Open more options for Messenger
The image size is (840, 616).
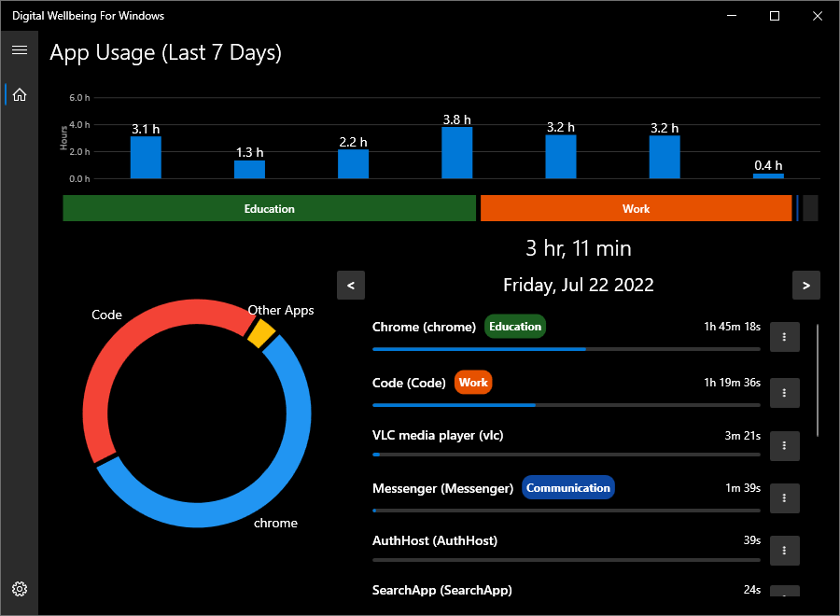784,498
